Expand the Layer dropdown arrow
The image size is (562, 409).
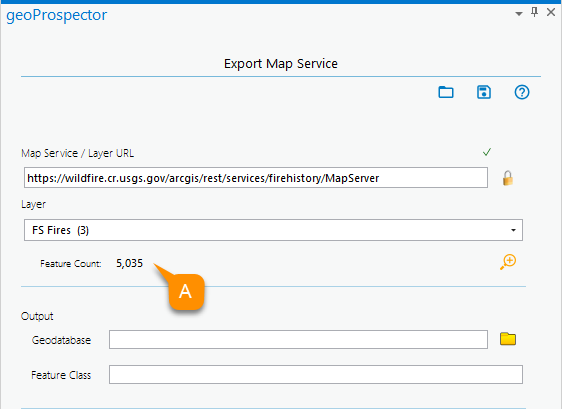[513, 230]
